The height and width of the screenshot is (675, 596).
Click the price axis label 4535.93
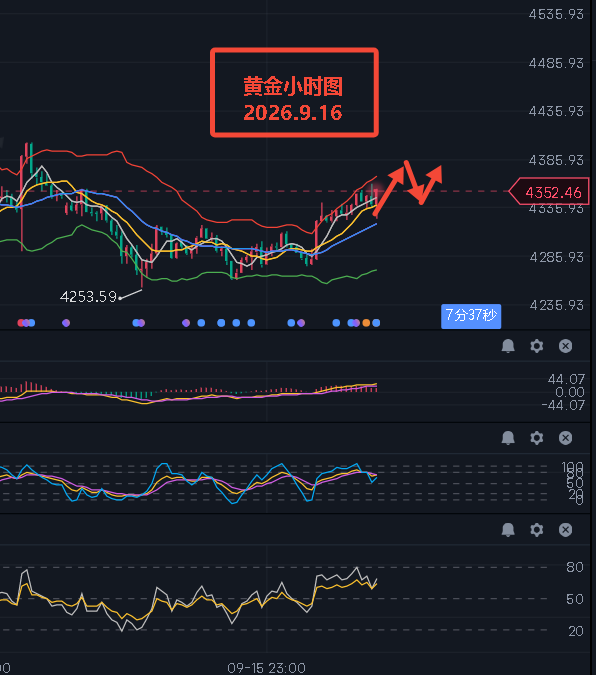556,15
